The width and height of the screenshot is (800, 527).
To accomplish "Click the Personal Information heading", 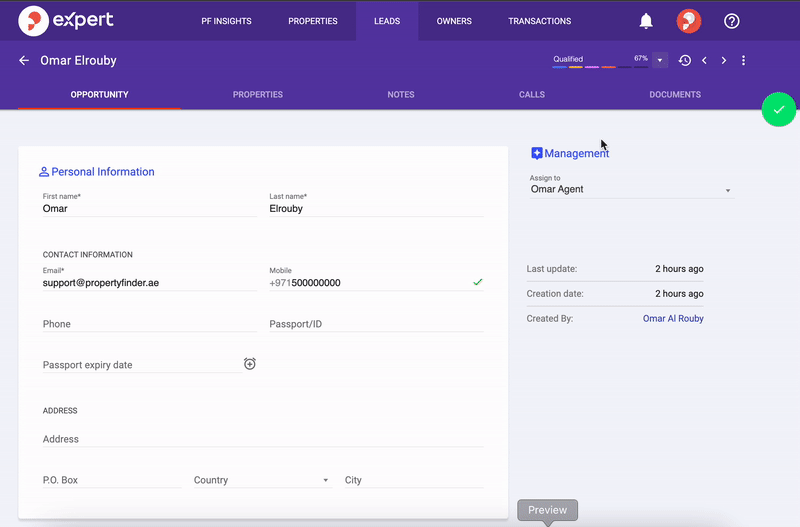I will pyautogui.click(x=103, y=172).
